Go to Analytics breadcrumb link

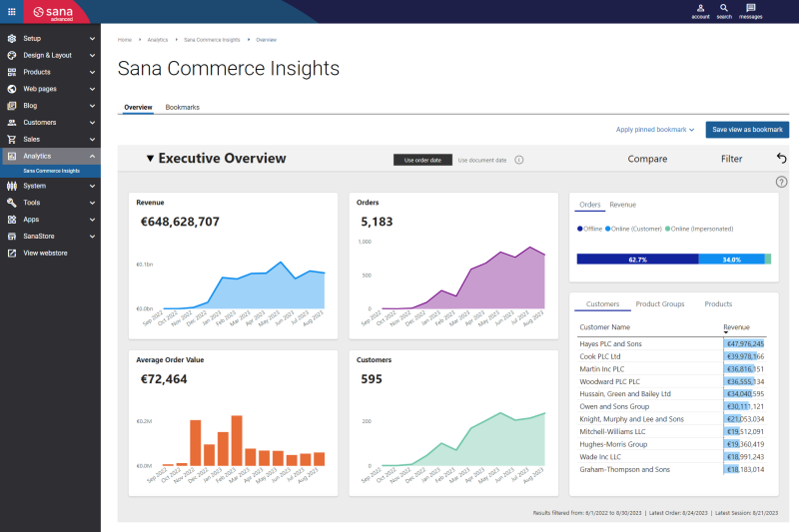click(x=158, y=40)
